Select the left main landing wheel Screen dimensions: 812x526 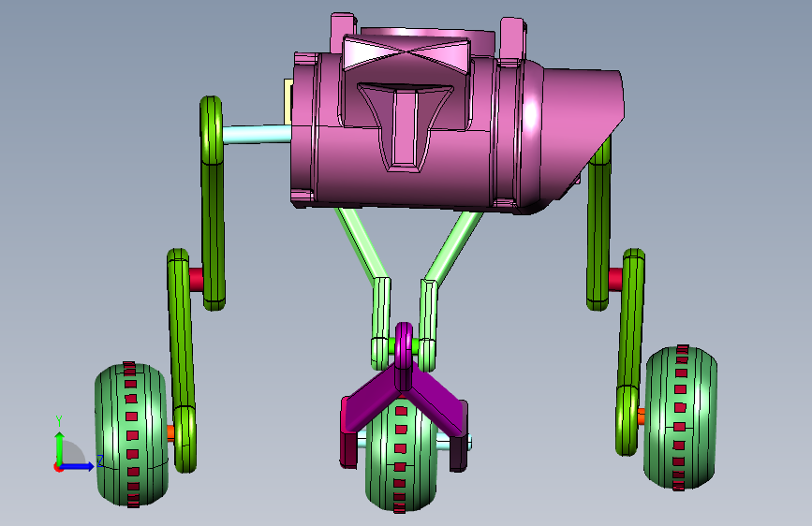pos(131,434)
